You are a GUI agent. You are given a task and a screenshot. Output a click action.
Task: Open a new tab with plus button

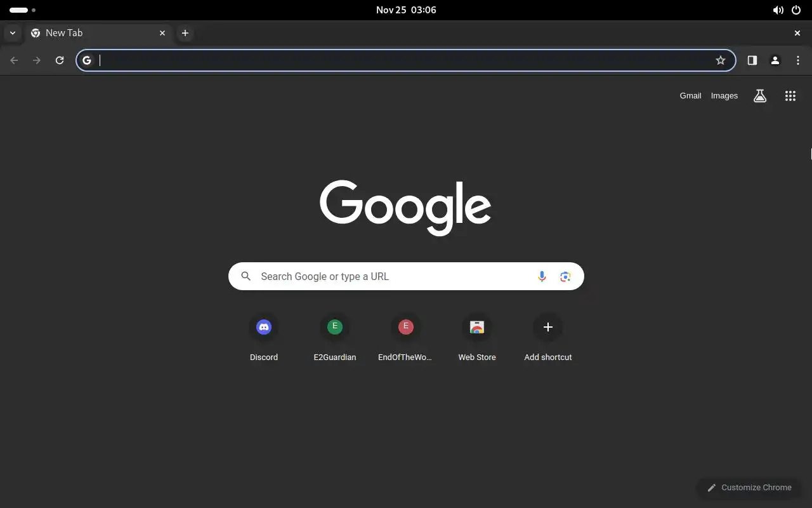pos(185,33)
